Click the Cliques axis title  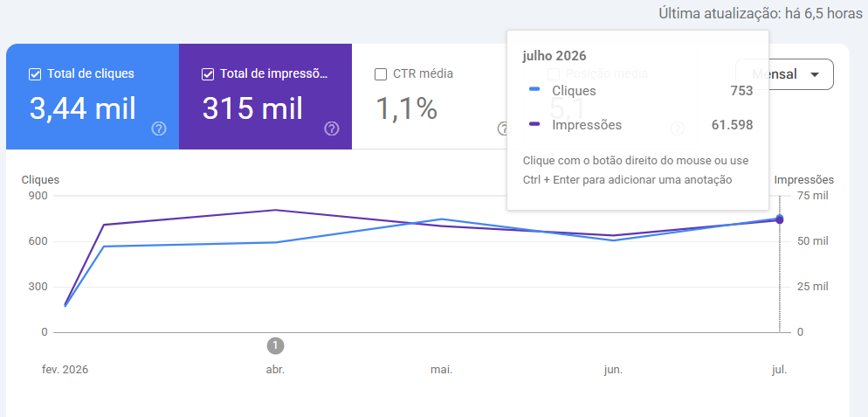[40, 180]
